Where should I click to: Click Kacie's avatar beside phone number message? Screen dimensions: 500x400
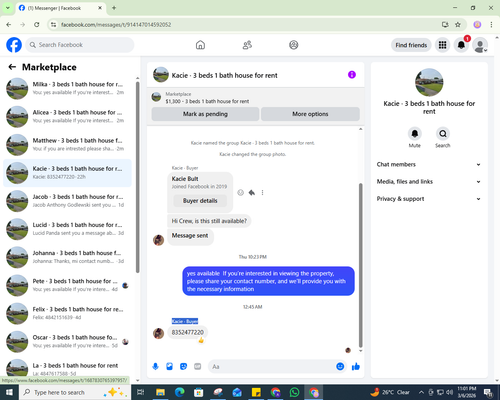point(158,333)
